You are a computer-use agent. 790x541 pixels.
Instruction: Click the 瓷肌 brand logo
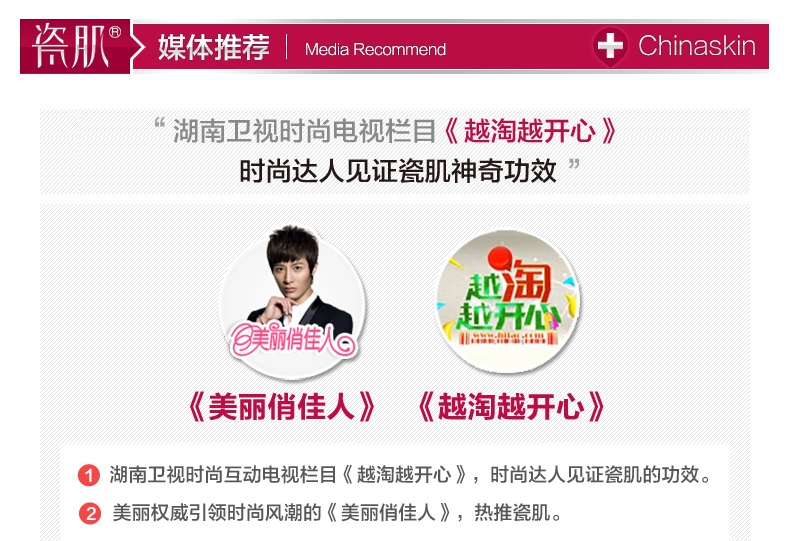tap(75, 46)
